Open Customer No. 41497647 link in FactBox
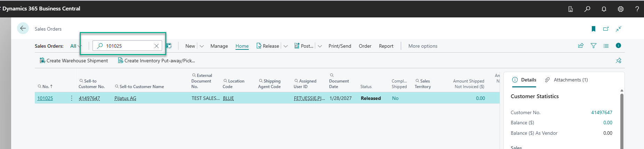 click(x=602, y=112)
